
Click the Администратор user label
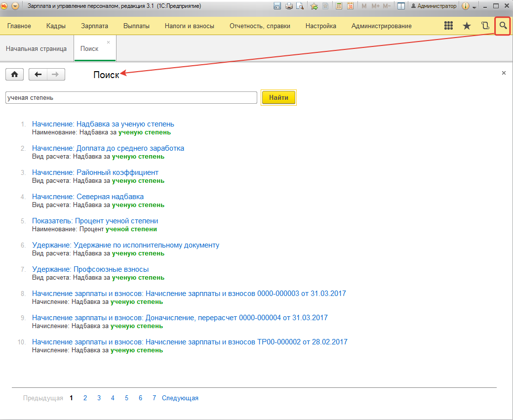coord(434,6)
